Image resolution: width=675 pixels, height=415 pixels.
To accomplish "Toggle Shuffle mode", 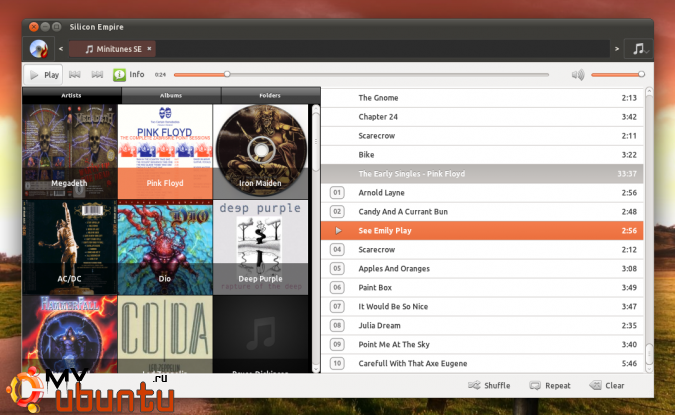I will coord(489,385).
